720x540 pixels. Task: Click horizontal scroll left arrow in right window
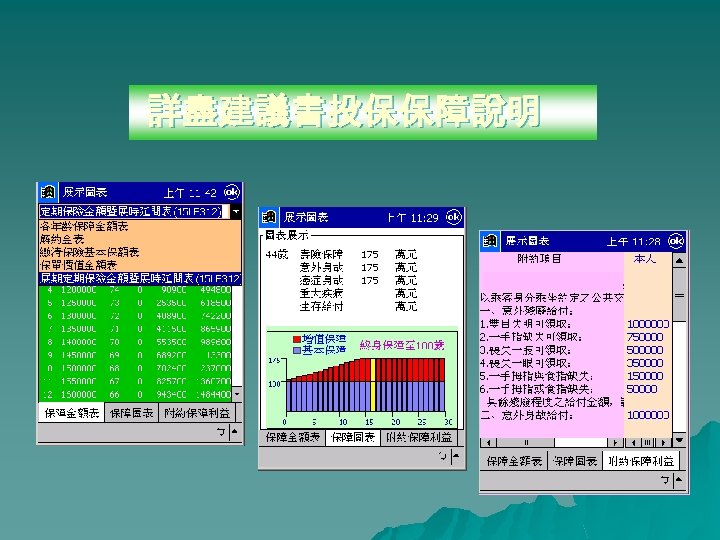pyautogui.click(x=488, y=443)
